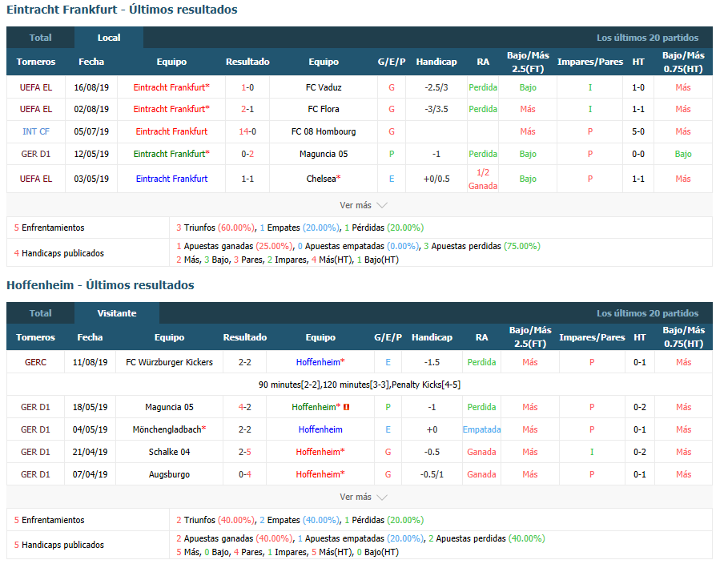
Task: Click Hoffenheim - Últimos resultados heading
Action: (x=100, y=285)
